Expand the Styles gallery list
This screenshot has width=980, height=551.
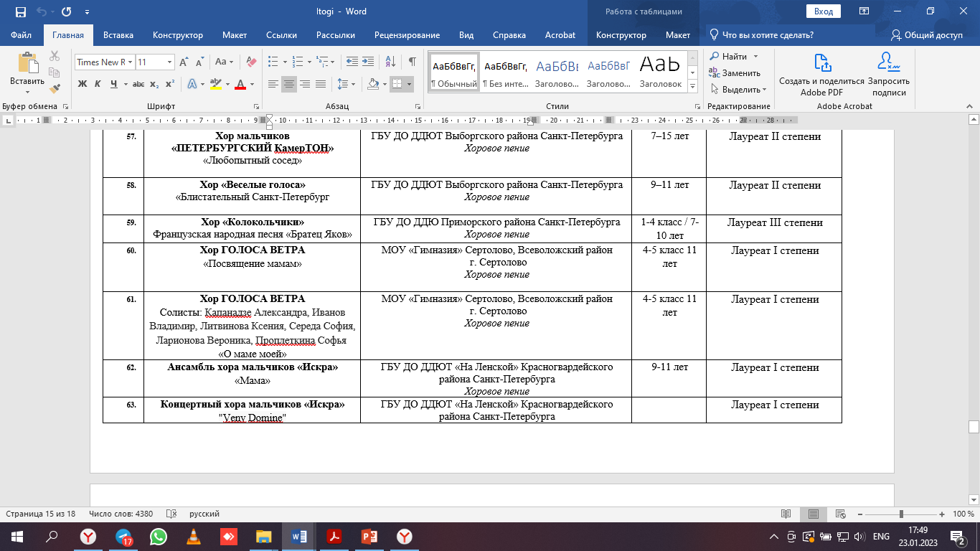tap(692, 87)
